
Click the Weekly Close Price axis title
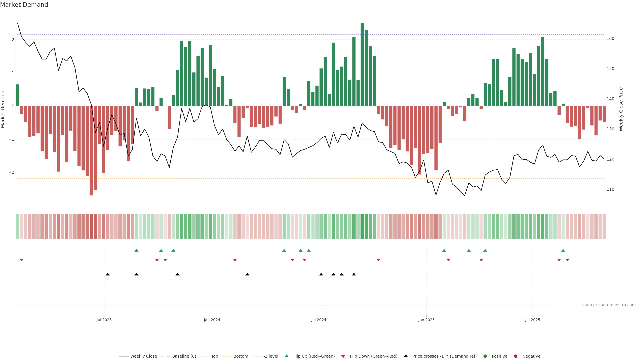pyautogui.click(x=621, y=109)
